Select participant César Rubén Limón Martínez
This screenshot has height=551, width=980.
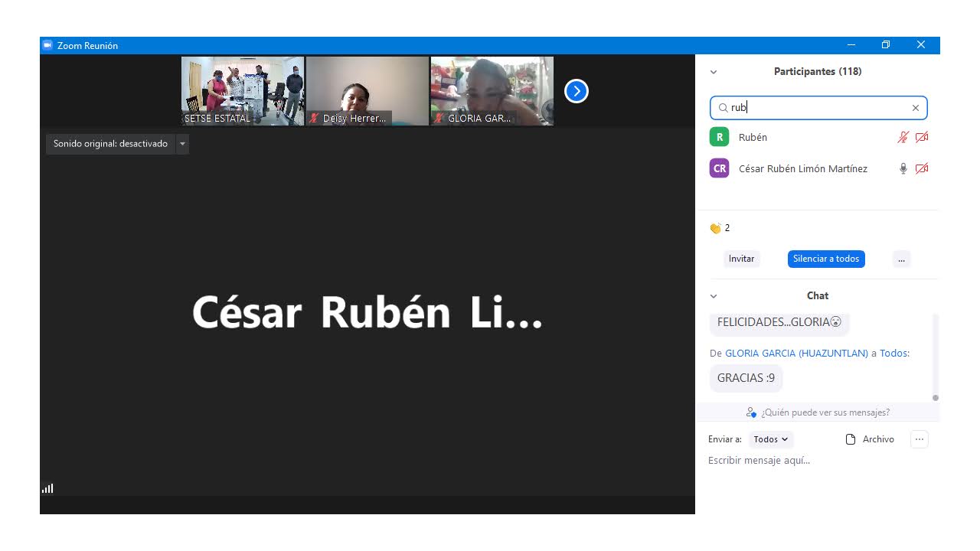point(818,168)
